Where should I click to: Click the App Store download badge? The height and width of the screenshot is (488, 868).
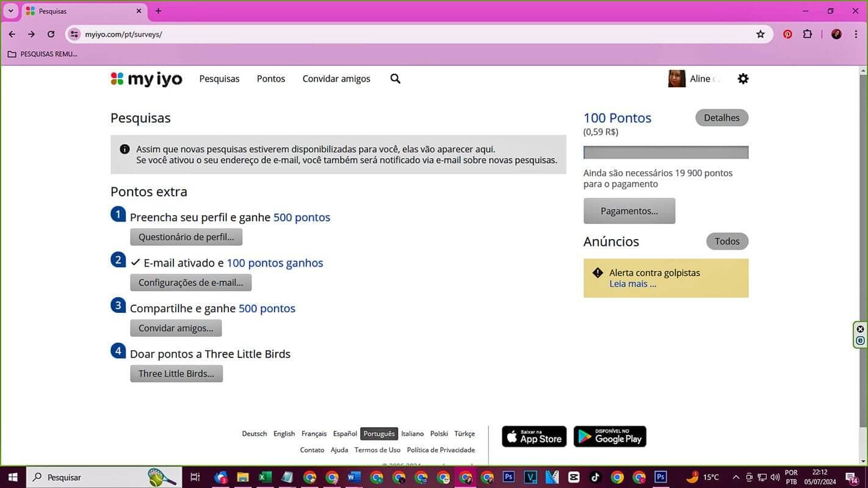point(534,437)
